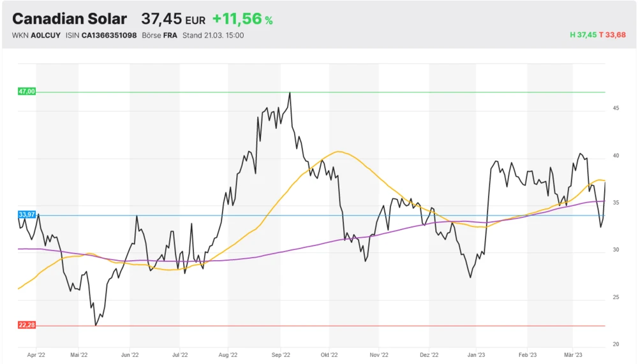Screen dimensions: 638x364
Task: Click the Jan '23 label on time axis
Action: pos(476,354)
